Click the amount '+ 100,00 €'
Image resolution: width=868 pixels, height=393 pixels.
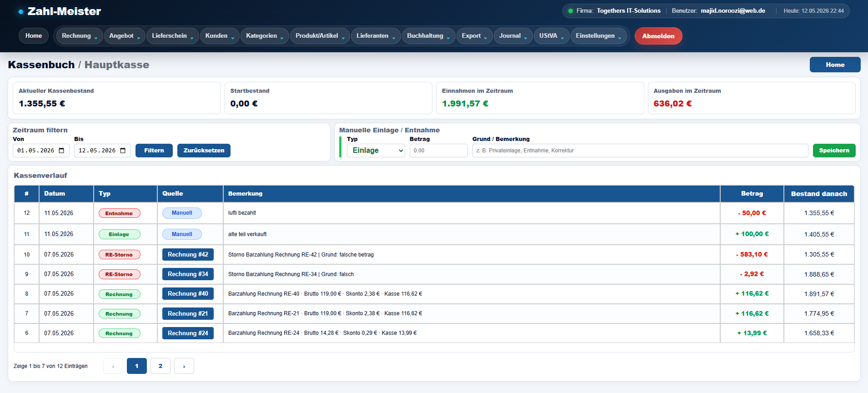click(752, 234)
